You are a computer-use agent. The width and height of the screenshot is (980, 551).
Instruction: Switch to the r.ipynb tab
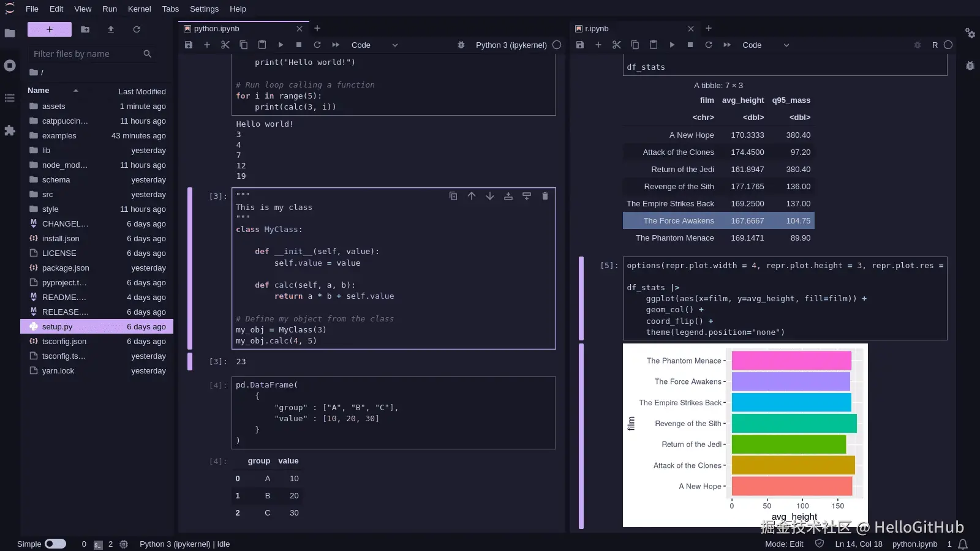[635, 29]
